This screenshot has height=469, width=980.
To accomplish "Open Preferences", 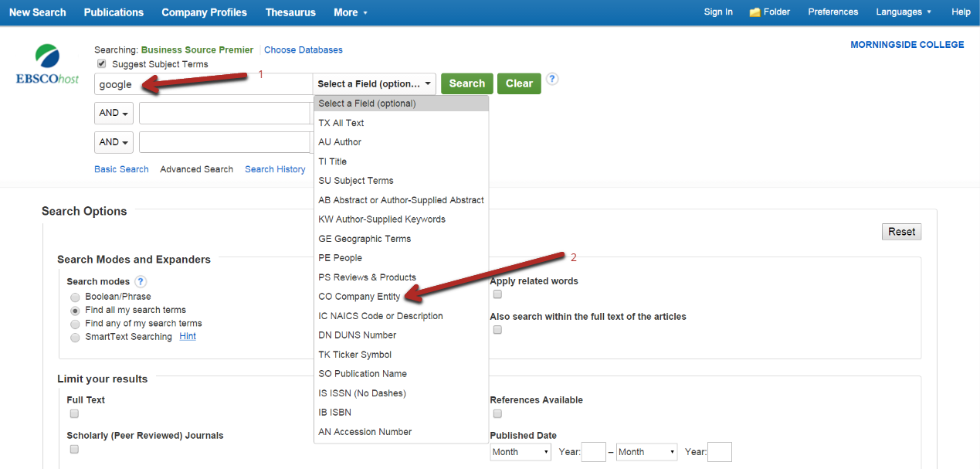I will click(833, 12).
